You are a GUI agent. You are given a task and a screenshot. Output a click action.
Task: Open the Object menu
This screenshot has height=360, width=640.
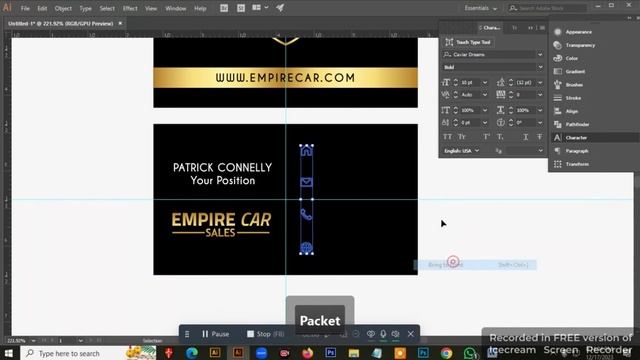63,8
